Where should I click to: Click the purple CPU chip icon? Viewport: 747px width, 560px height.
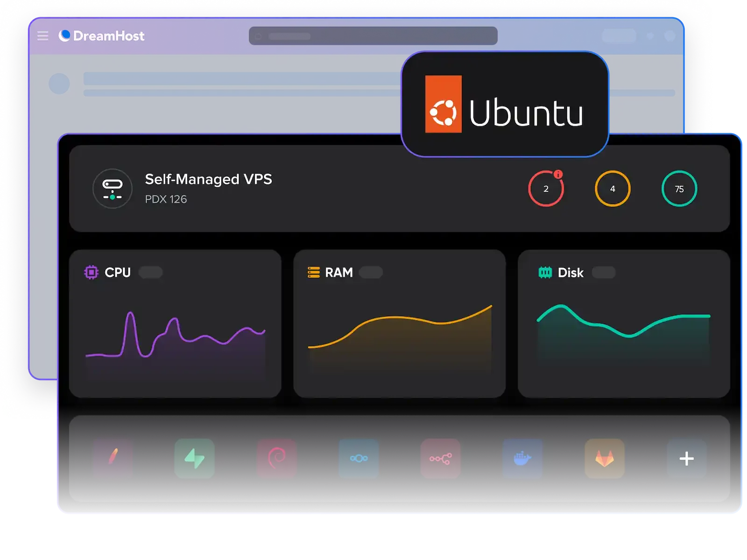tap(91, 272)
